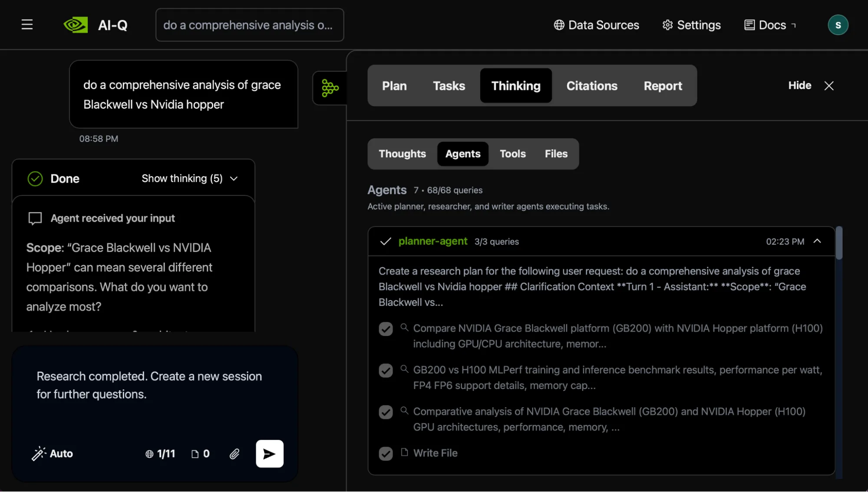868x492 pixels.
Task: Toggle the checkbox on the Write File task
Action: pyautogui.click(x=386, y=453)
